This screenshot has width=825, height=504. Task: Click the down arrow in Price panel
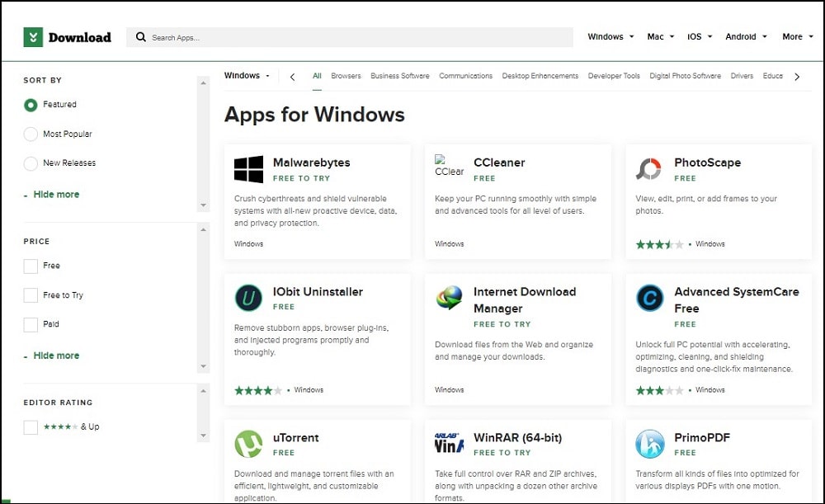[203, 366]
